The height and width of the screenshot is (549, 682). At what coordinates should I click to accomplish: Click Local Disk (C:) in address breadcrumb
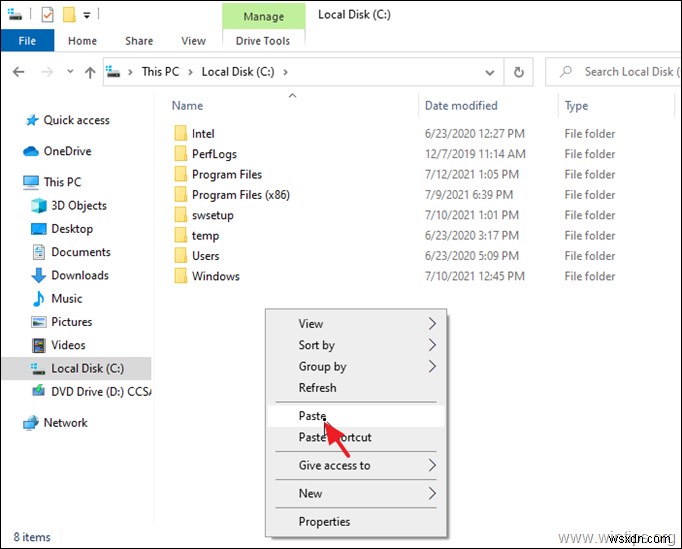click(x=238, y=72)
